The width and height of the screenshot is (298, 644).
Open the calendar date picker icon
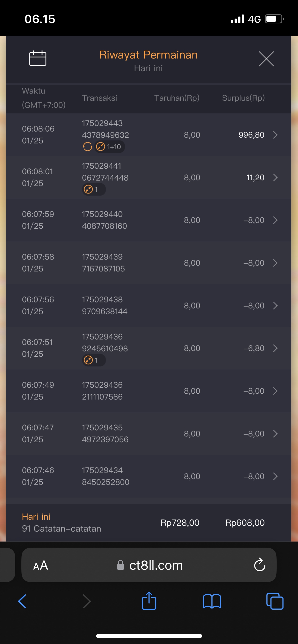pos(38,58)
